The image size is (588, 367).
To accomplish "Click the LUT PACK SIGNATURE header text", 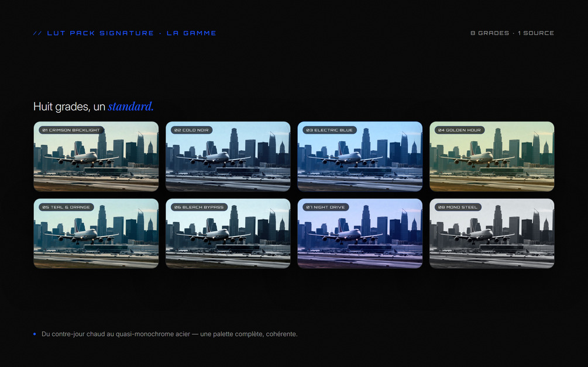I will [101, 33].
